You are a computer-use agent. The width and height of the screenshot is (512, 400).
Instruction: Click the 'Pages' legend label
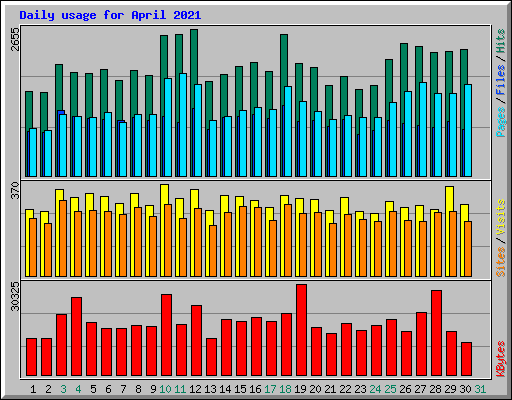pos(501,122)
